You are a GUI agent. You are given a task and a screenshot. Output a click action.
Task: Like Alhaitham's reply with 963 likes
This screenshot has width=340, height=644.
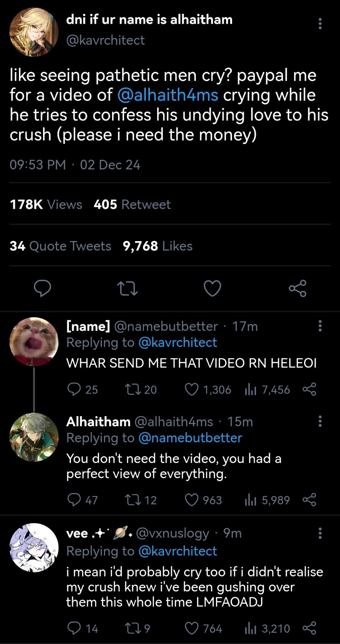[x=192, y=500]
